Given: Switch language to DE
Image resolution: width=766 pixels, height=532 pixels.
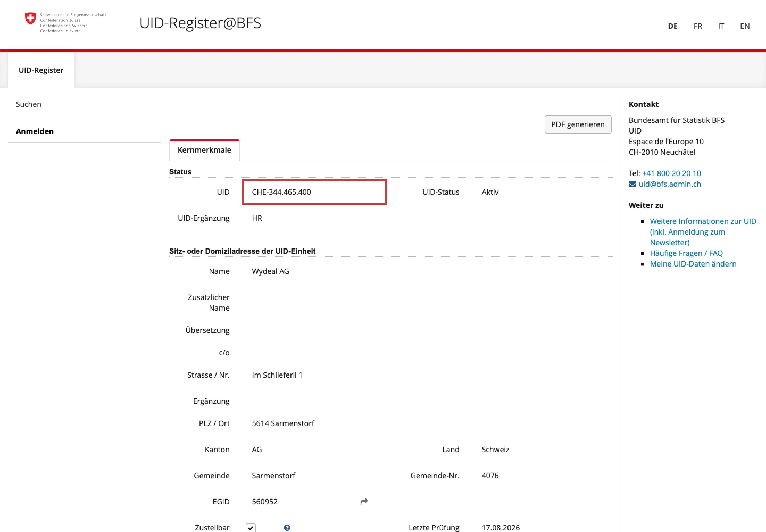Looking at the screenshot, I should pos(673,26).
